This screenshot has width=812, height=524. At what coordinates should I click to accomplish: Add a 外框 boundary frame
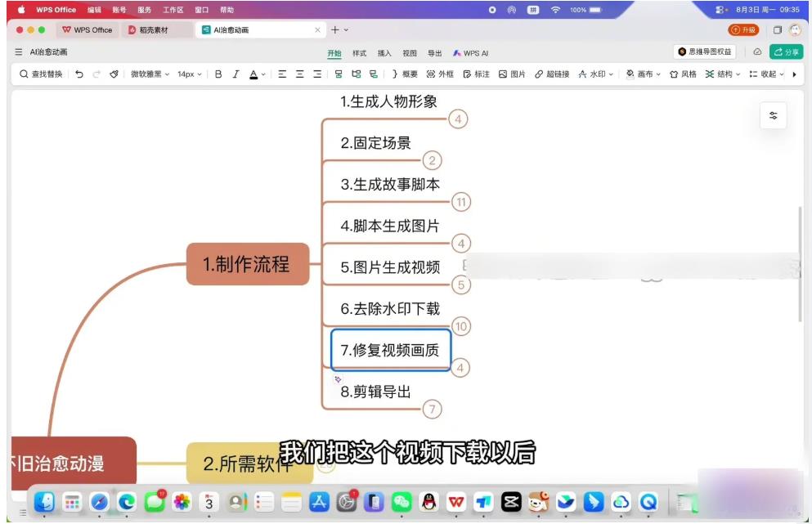pyautogui.click(x=440, y=74)
